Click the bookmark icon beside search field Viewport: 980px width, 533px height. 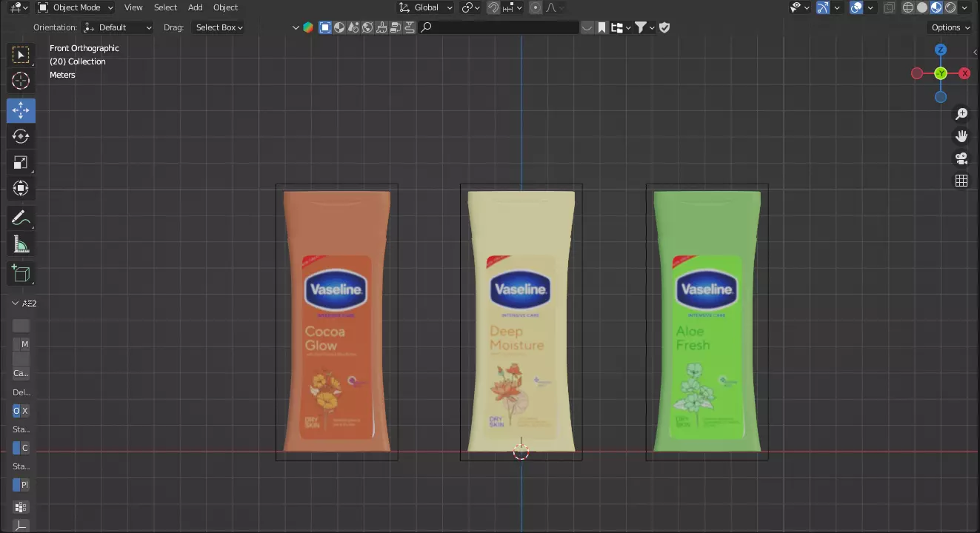[602, 27]
